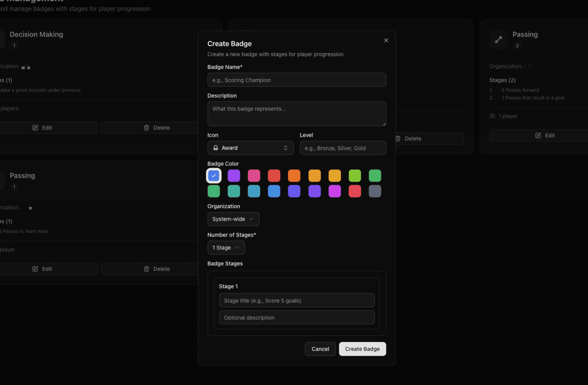Choose the pink badge color swatch

point(254,176)
